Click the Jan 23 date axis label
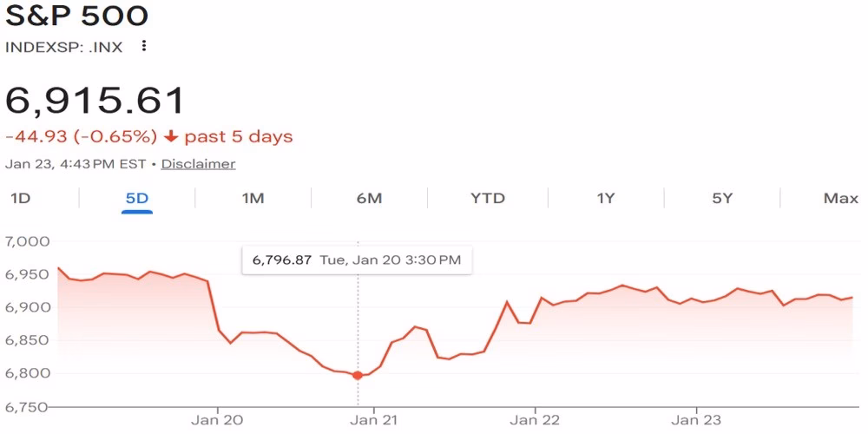The width and height of the screenshot is (868, 434). [697, 420]
